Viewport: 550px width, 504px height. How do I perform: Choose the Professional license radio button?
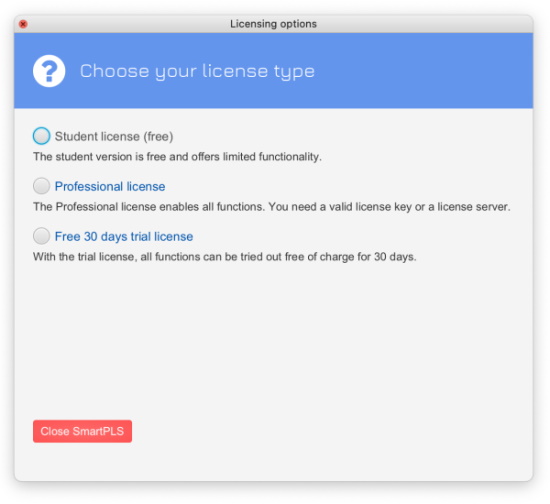click(41, 186)
